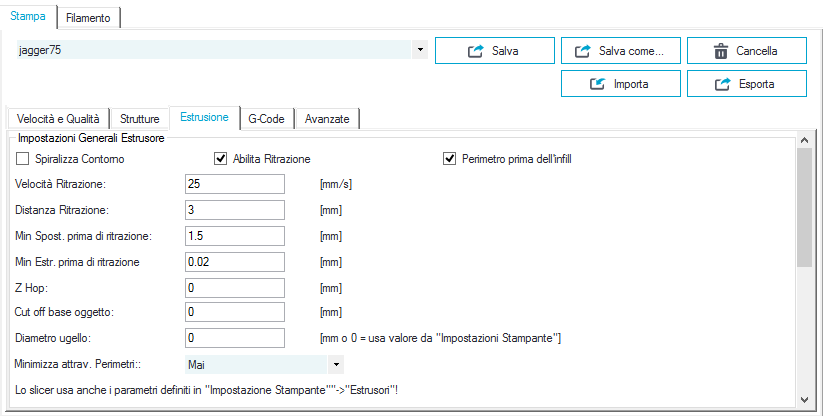The width and height of the screenshot is (823, 416).
Task: Open the Velocità e Qualità tab
Action: click(x=58, y=119)
